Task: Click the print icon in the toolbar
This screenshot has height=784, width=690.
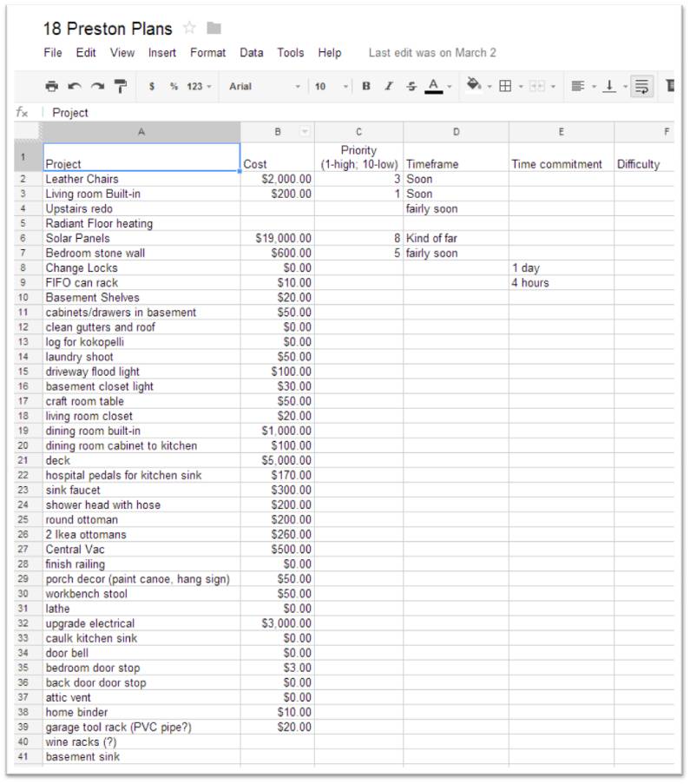Action: tap(51, 87)
